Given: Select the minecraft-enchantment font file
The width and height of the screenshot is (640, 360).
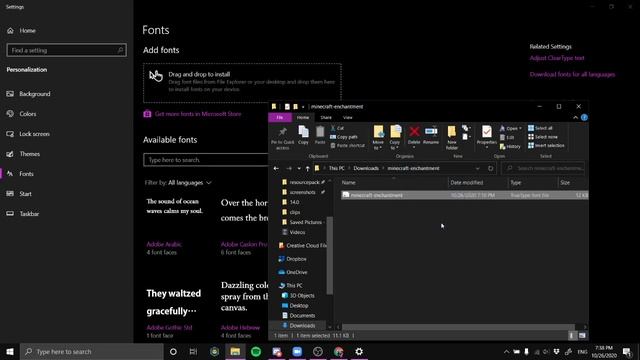Looking at the screenshot, I should point(464,195).
